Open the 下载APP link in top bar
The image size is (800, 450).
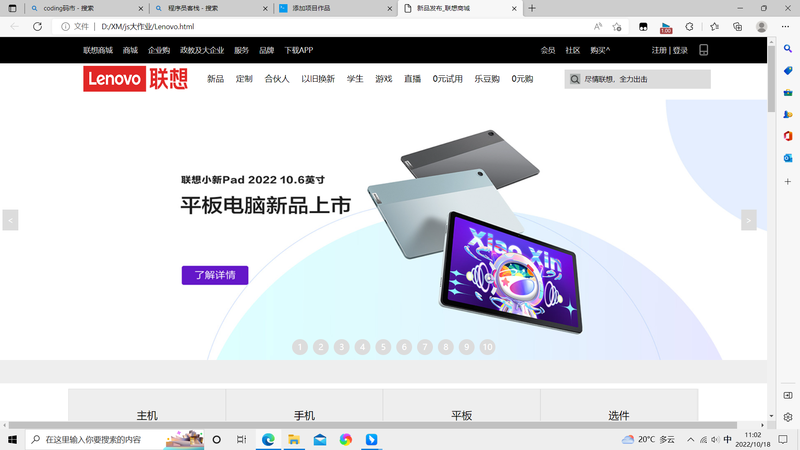(298, 50)
